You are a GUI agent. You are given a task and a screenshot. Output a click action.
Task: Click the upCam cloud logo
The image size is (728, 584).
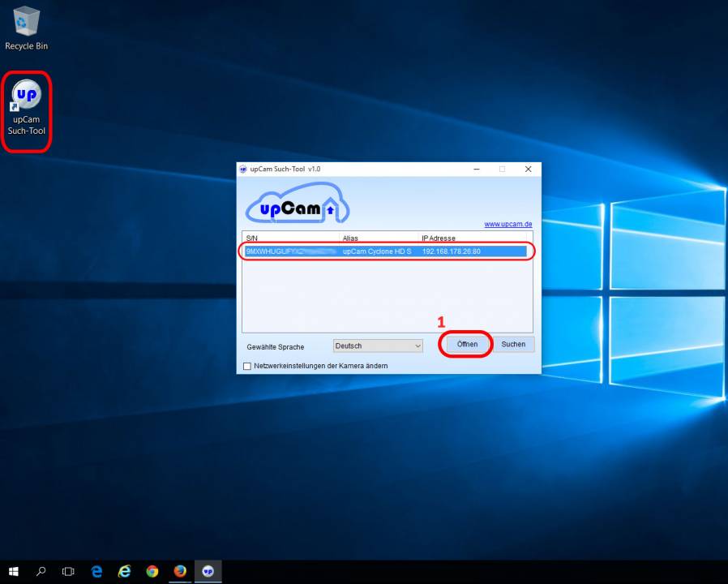298,203
